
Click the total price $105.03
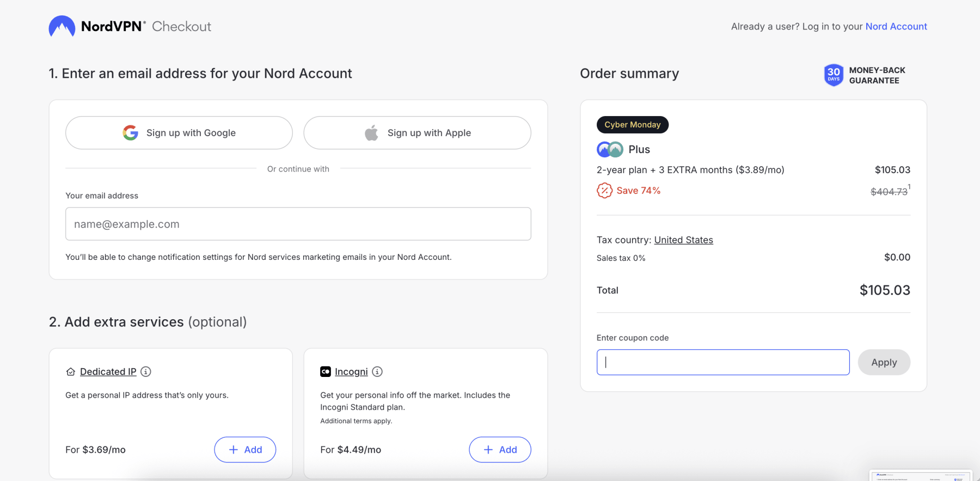pos(885,290)
